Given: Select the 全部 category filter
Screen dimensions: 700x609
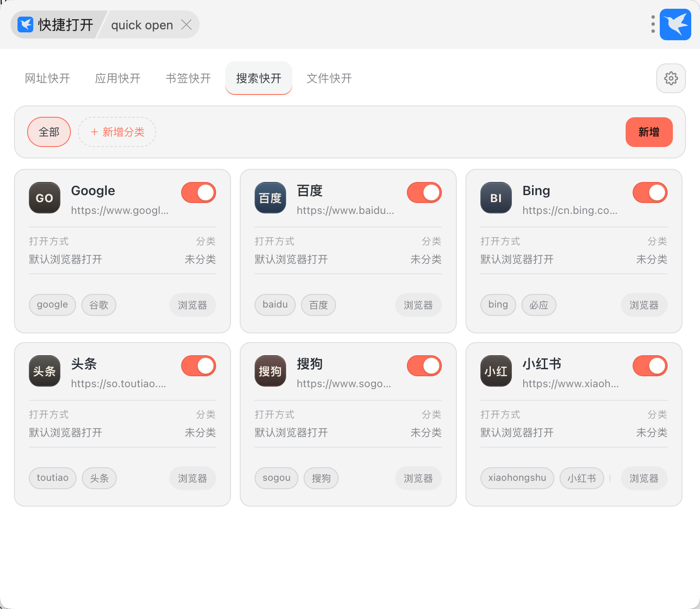Looking at the screenshot, I should [49, 132].
